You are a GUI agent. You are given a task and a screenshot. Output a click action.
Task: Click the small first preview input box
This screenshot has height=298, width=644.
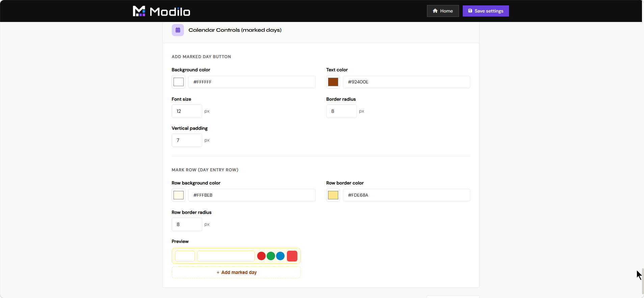click(x=185, y=256)
